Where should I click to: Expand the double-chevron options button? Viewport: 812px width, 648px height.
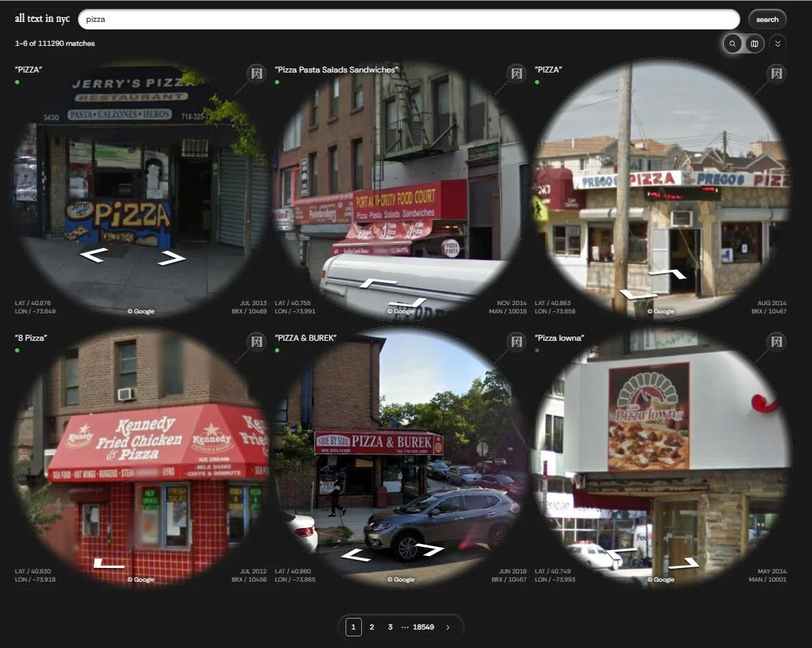[x=777, y=44]
